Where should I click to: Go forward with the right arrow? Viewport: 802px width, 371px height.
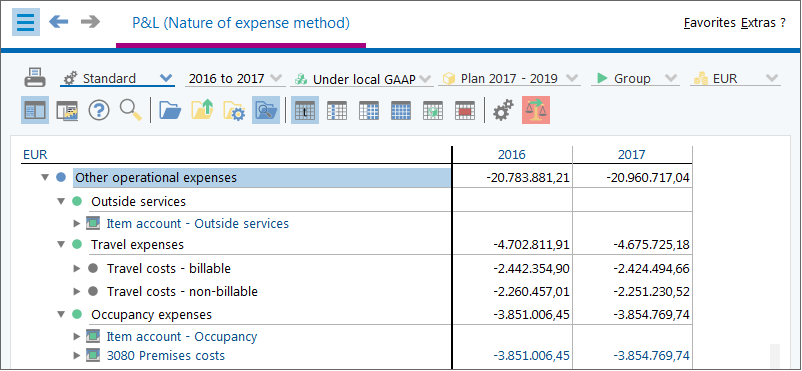pos(91,22)
